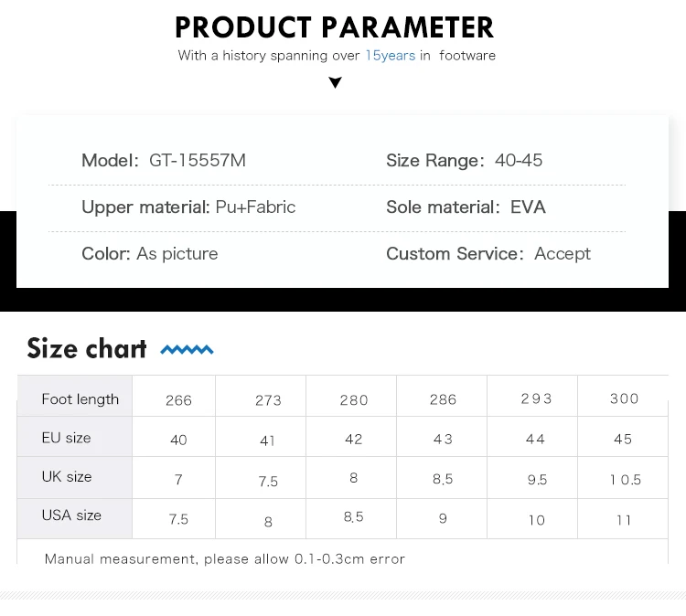
Task: Click the EU size row header
Action: [66, 438]
